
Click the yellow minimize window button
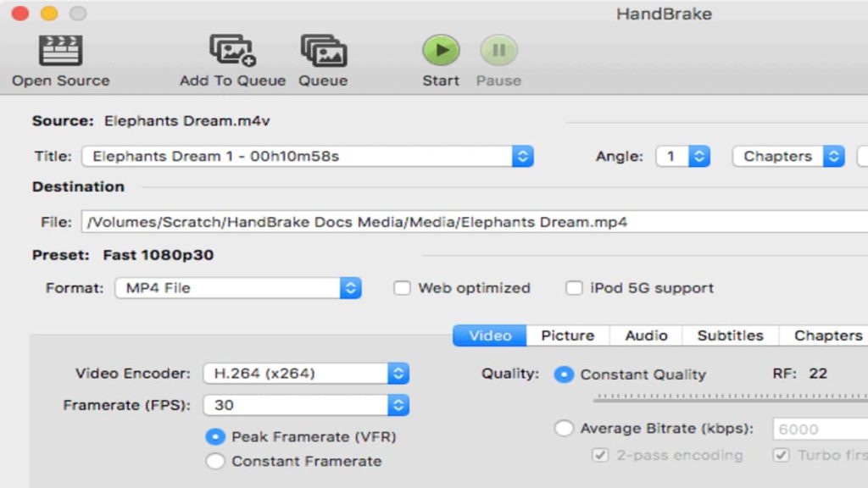pos(49,14)
